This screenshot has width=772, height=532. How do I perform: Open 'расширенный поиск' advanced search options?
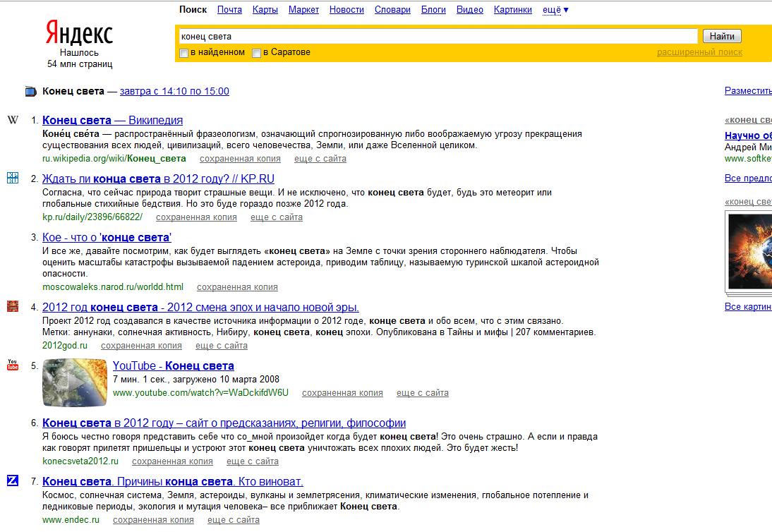click(x=699, y=52)
